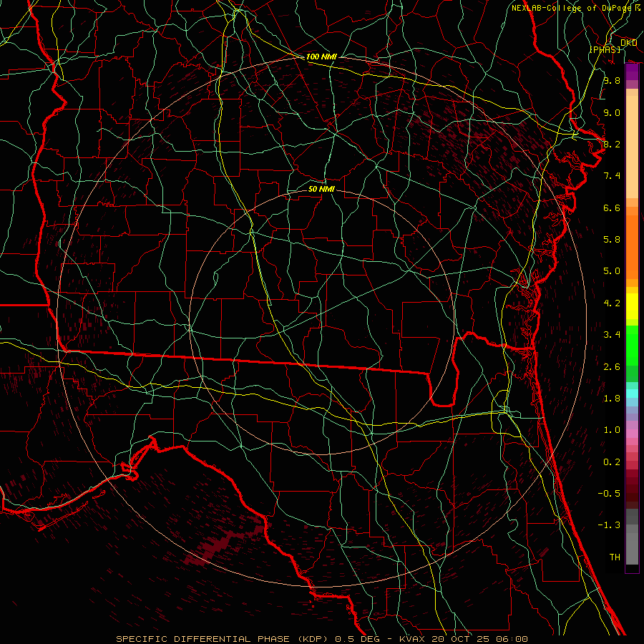Click the purple swatch atop color scale
The width and height of the screenshot is (644, 644).
coord(632,72)
